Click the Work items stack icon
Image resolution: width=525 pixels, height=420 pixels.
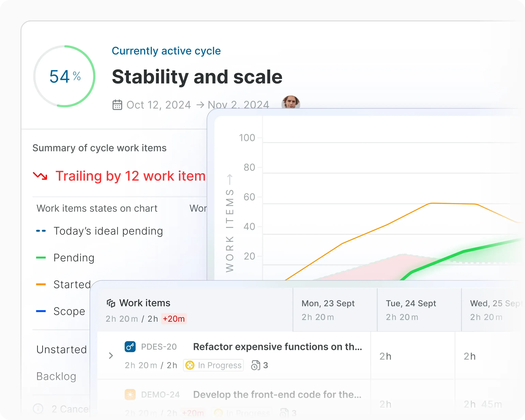111,303
